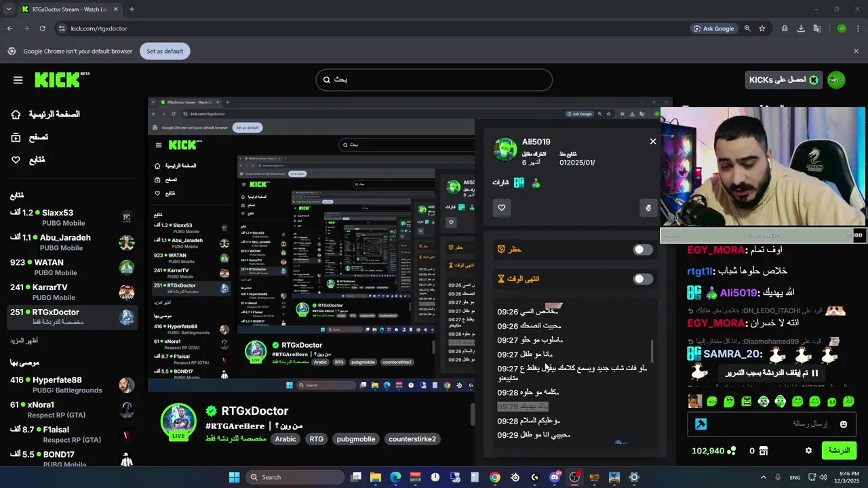Click the chat message input field

click(x=772, y=424)
